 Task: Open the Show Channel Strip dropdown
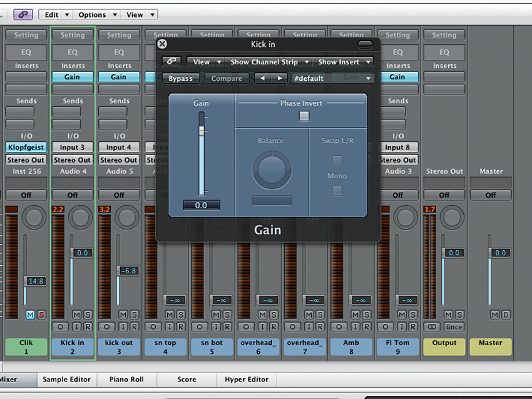(269, 62)
